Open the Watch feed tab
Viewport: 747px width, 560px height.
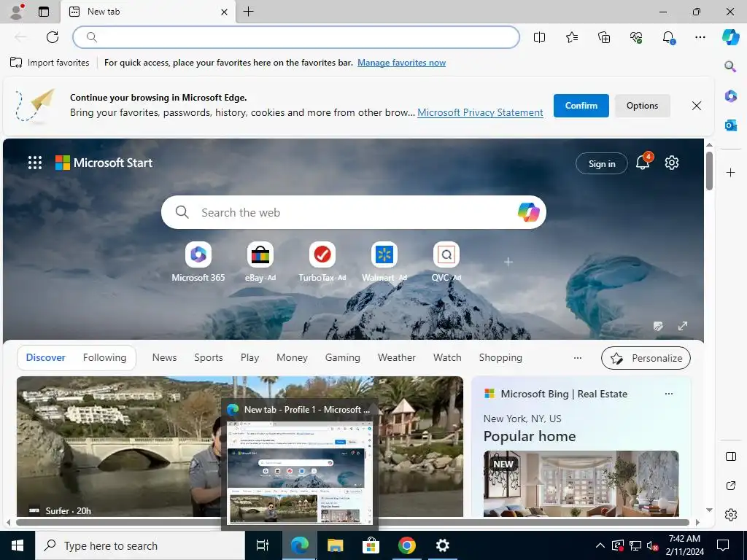tap(447, 357)
